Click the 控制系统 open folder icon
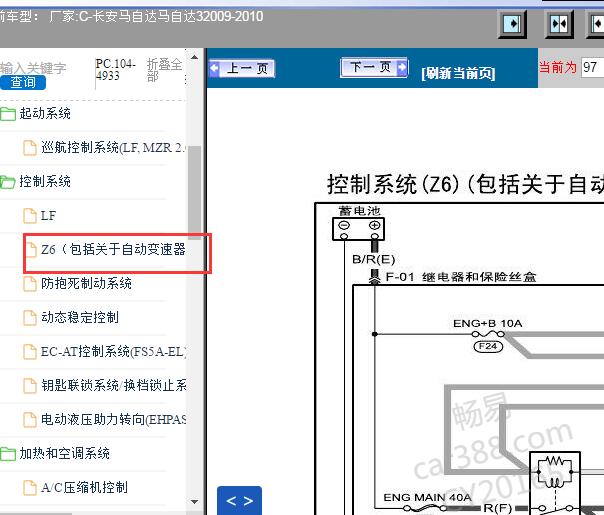The width and height of the screenshot is (604, 515). pyautogui.click(x=8, y=182)
